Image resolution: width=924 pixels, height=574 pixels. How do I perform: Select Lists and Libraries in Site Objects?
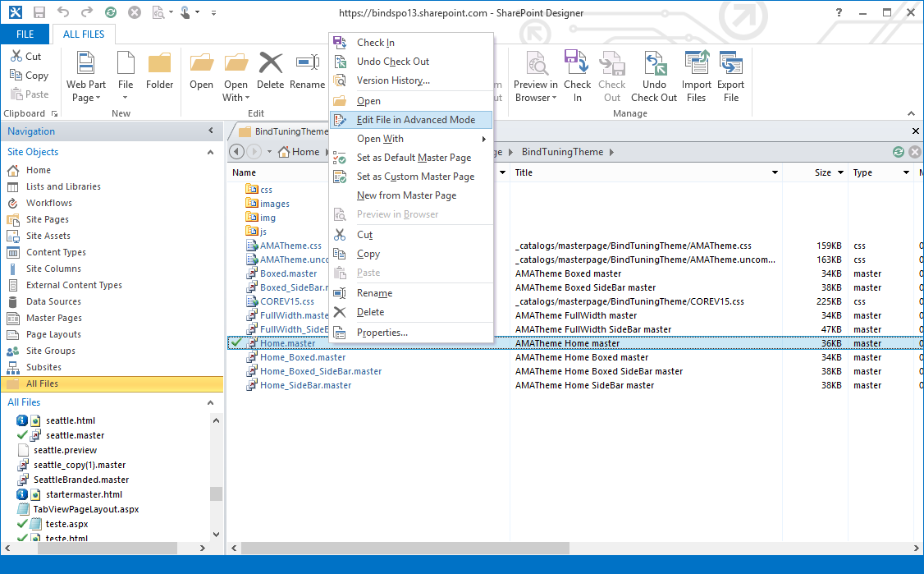[x=63, y=186]
